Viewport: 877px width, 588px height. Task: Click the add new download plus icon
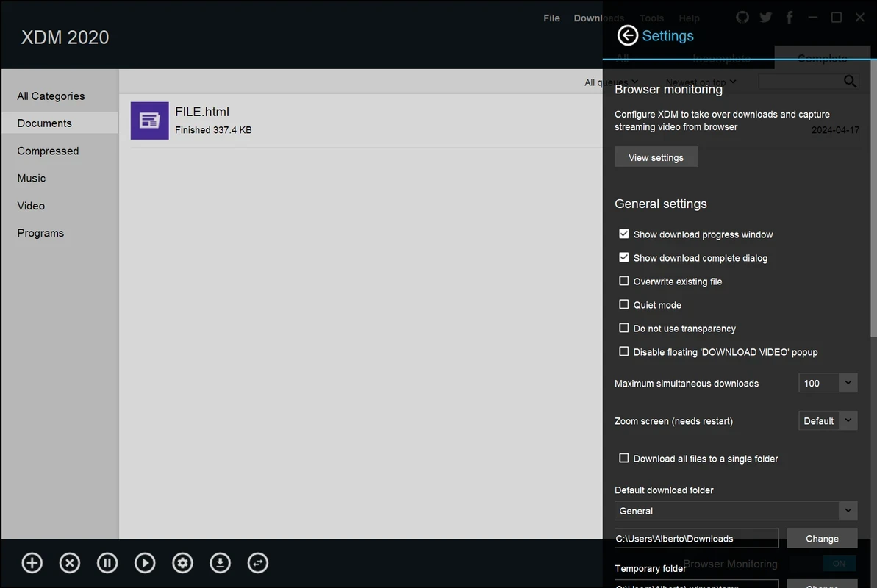click(x=32, y=563)
